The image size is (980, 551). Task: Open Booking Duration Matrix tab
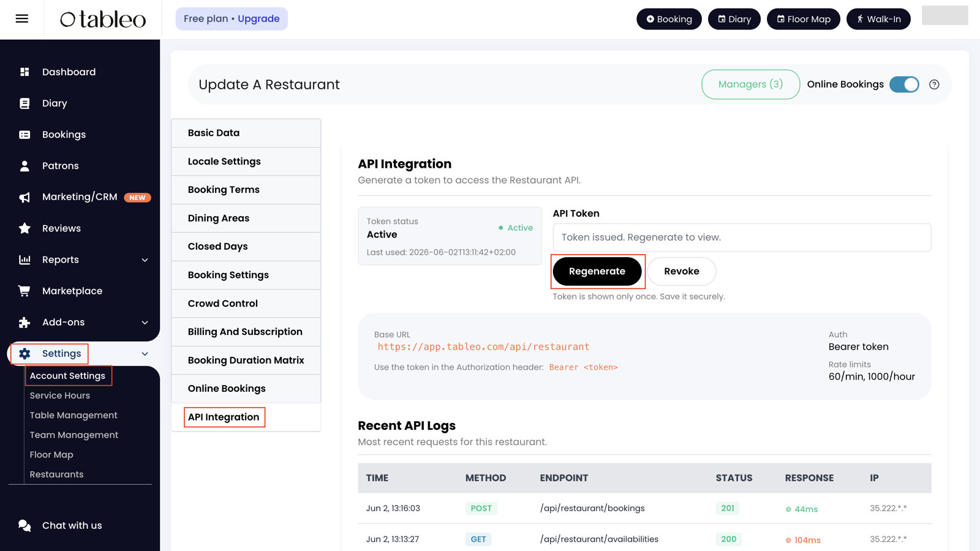246,360
